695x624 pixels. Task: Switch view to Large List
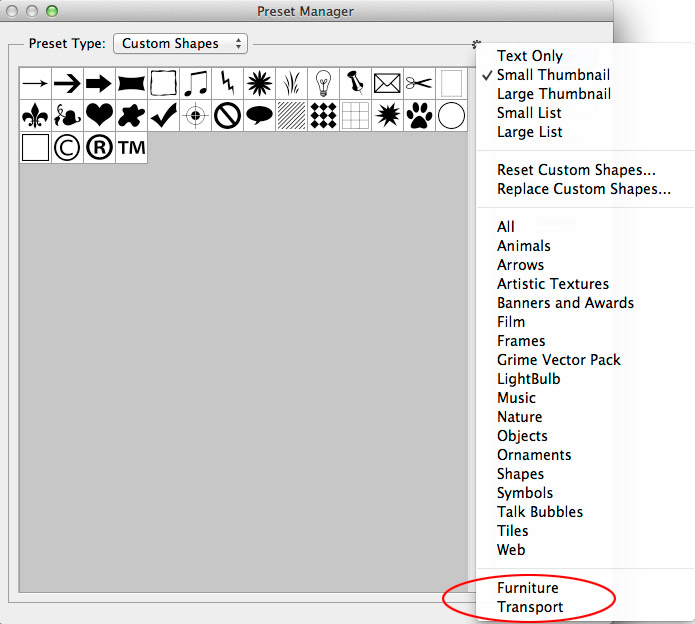pos(529,132)
